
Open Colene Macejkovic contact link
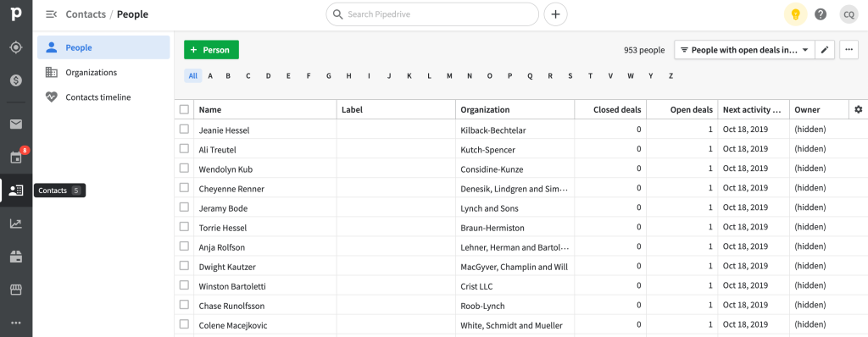click(x=233, y=325)
